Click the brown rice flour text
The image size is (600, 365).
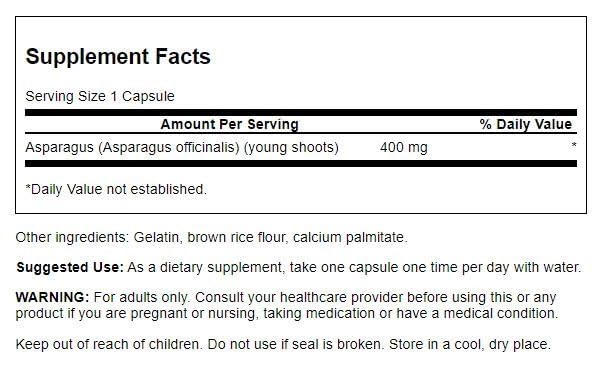click(236, 237)
